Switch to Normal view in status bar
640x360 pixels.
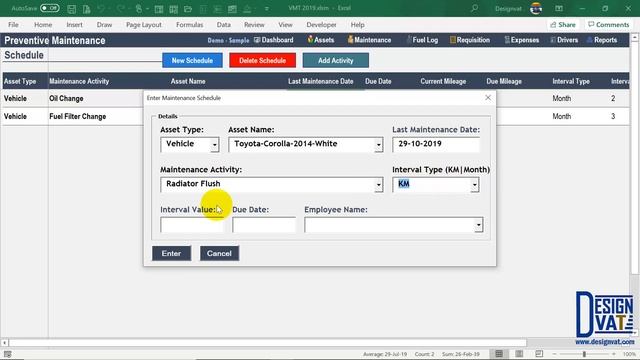pyautogui.click(x=499, y=354)
